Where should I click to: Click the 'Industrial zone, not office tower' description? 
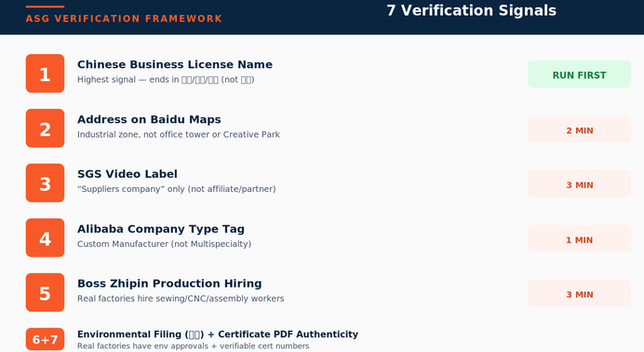[x=179, y=135]
